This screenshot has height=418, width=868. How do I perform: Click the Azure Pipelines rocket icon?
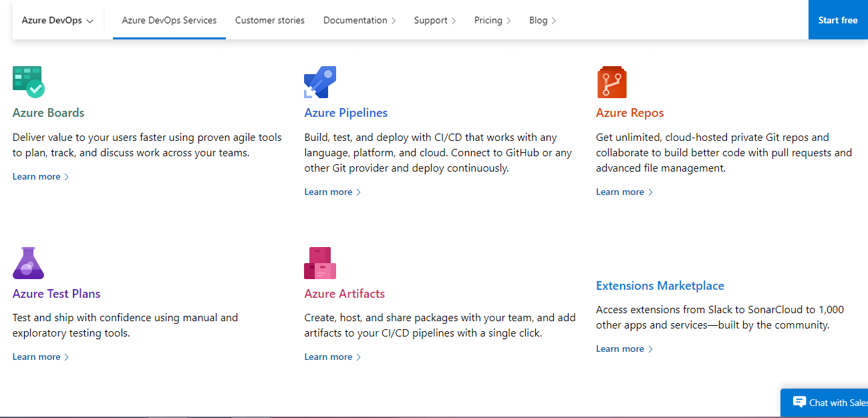tap(320, 82)
